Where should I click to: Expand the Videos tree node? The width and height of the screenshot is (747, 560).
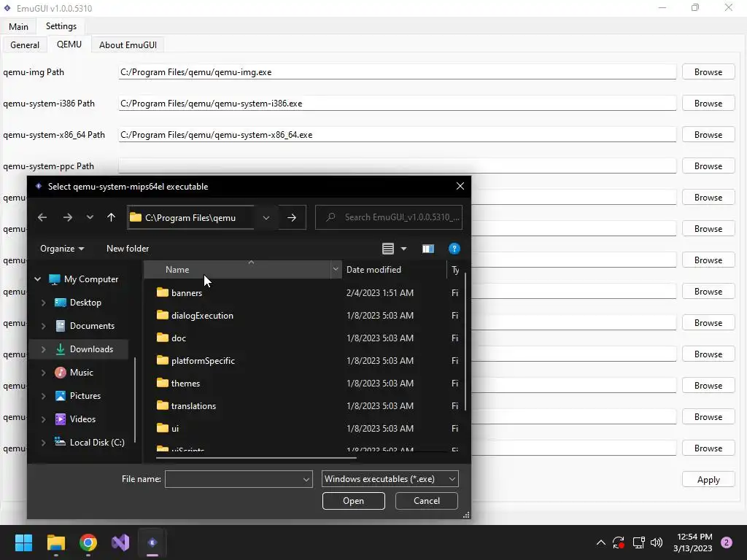43,419
